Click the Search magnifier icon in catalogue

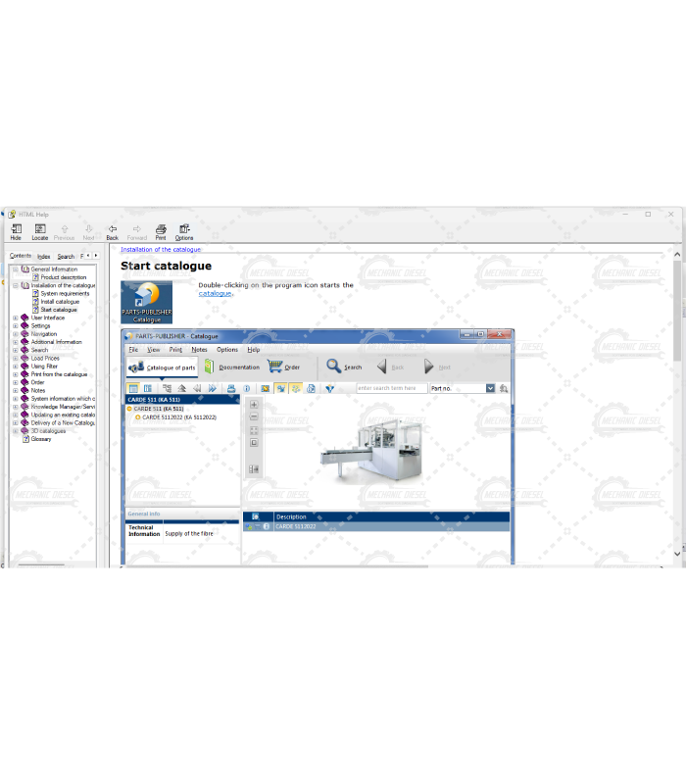[x=333, y=367]
